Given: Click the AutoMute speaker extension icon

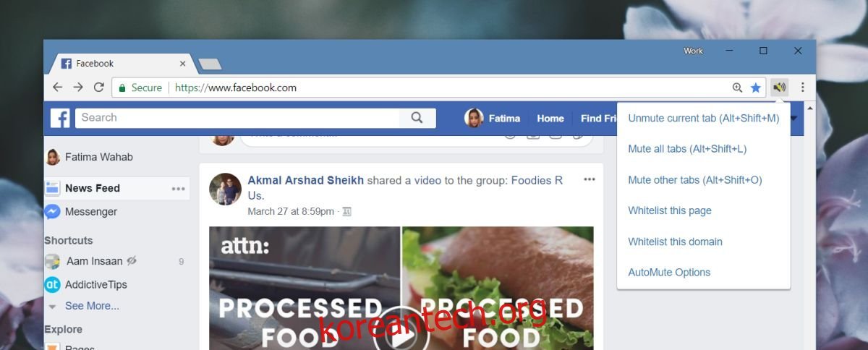Looking at the screenshot, I should pos(779,87).
